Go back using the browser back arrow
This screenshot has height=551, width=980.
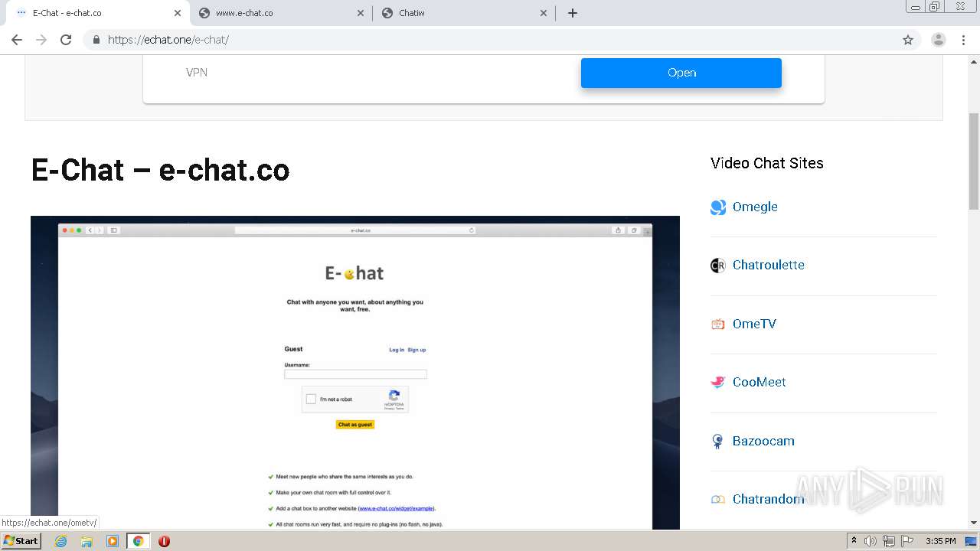click(17, 40)
